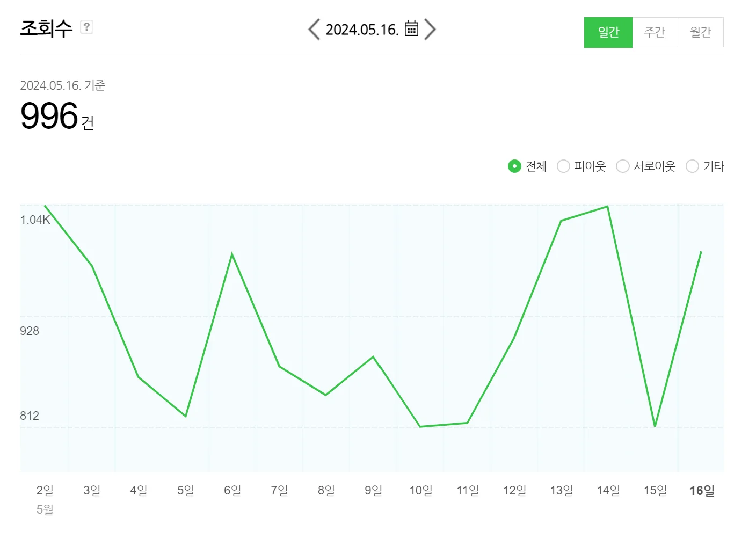Click the 14일 x-axis label
The image size is (756, 539).
tap(608, 490)
